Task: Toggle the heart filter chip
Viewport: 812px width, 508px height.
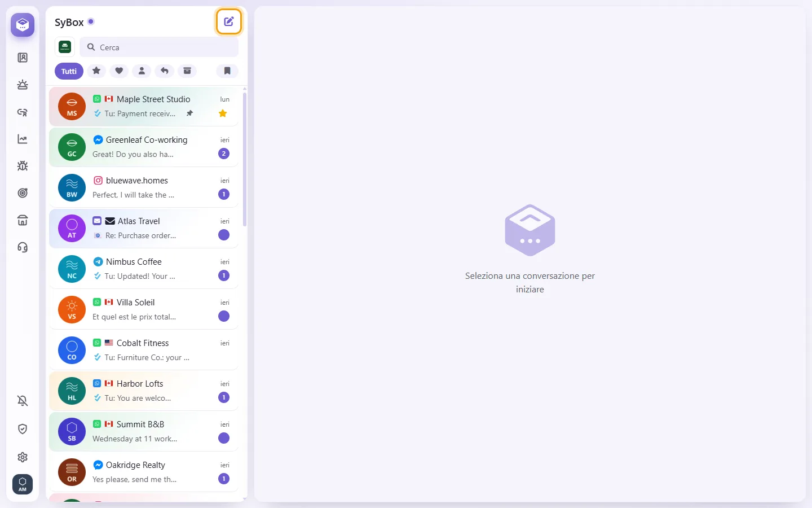Action: [x=119, y=71]
